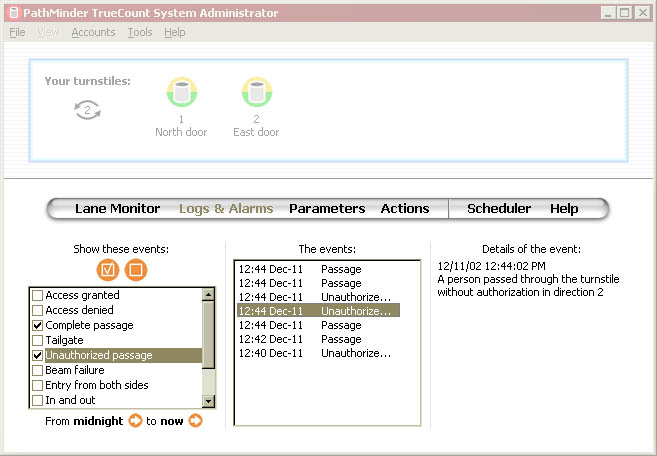
Task: Click the turnstile refresh cycle icon
Action: [x=88, y=110]
